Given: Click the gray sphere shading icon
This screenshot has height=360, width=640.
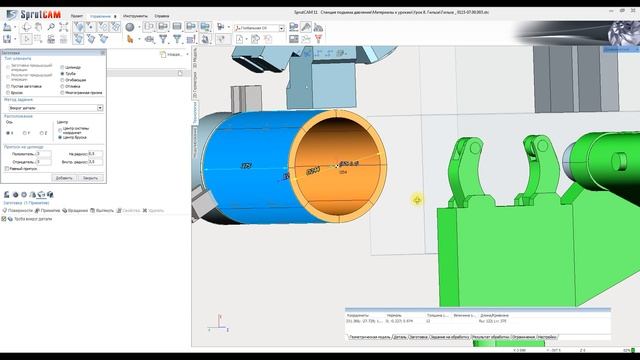Looking at the screenshot, I should point(130,27).
